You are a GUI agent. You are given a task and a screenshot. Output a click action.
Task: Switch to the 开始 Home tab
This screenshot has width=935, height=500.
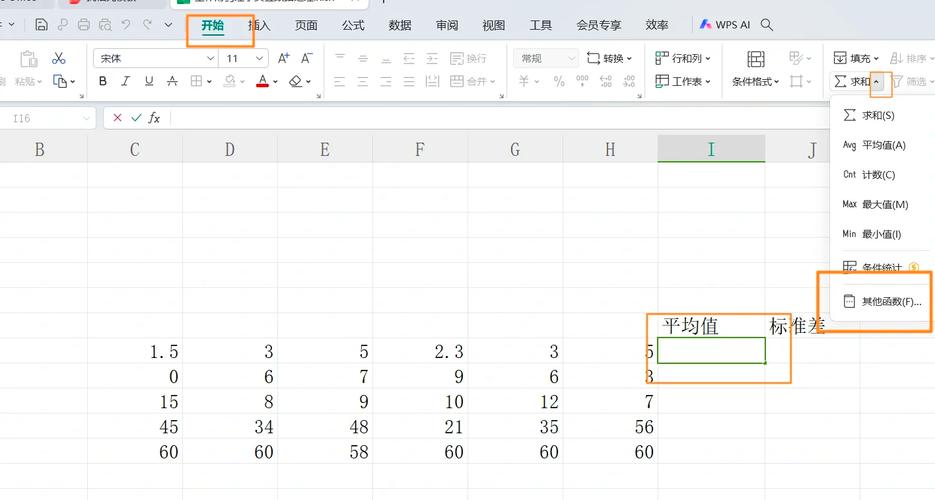(212, 25)
